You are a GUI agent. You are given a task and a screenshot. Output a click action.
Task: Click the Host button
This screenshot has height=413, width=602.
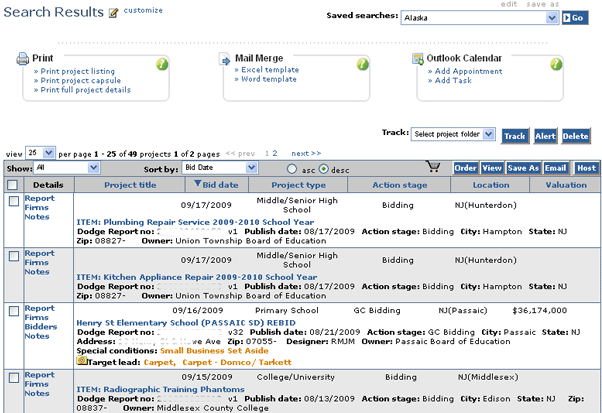586,168
